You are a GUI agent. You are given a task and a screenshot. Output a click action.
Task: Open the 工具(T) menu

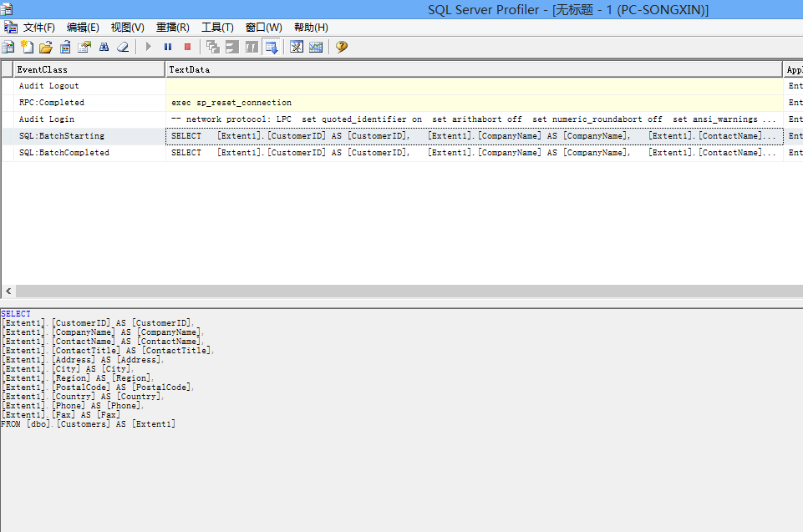[x=217, y=28]
